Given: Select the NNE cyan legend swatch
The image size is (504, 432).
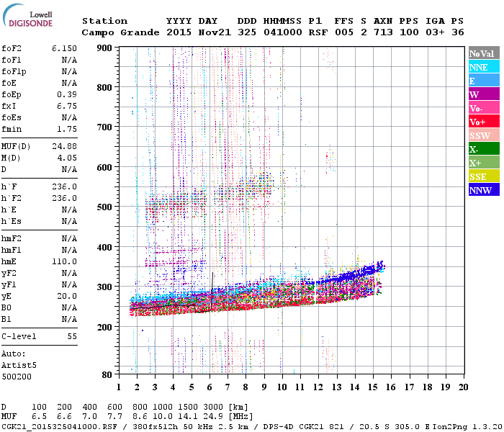Looking at the screenshot, I should coord(484,67).
